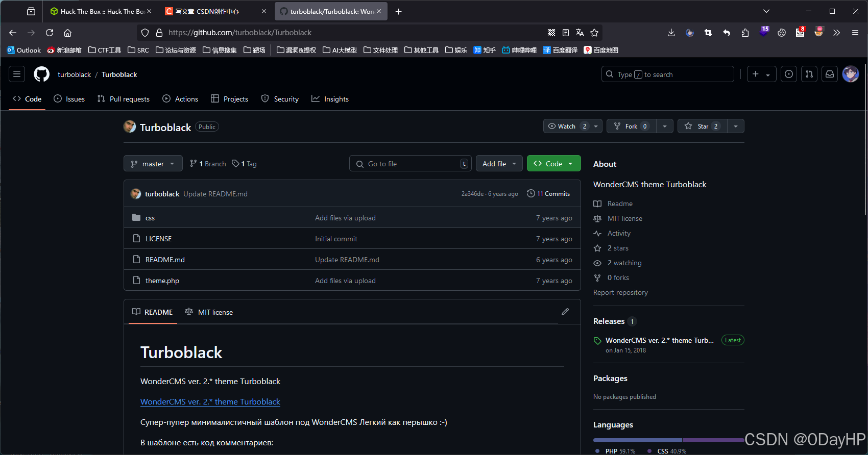Image resolution: width=868 pixels, height=455 pixels.
Task: Click the CSS language bar segment
Action: pos(714,440)
